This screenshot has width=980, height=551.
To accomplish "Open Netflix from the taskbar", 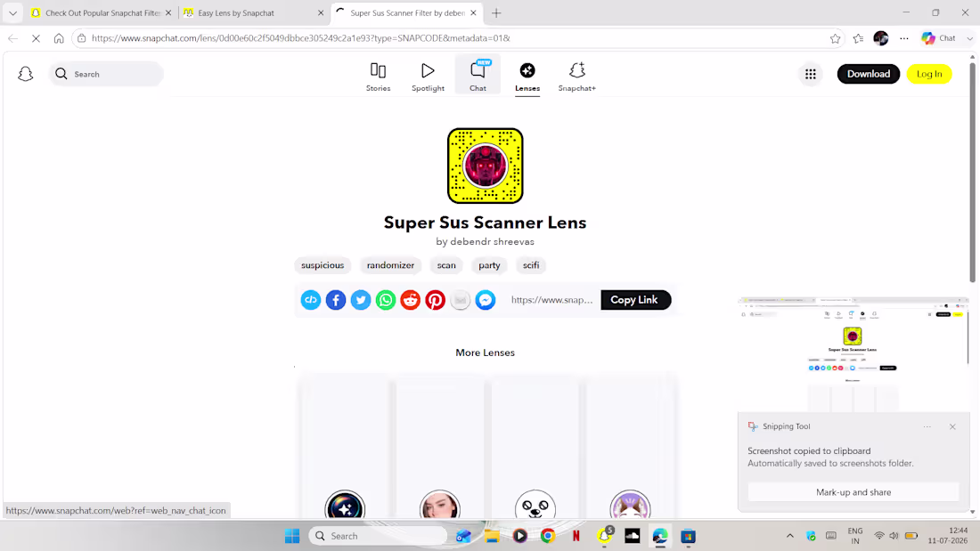I will click(576, 536).
